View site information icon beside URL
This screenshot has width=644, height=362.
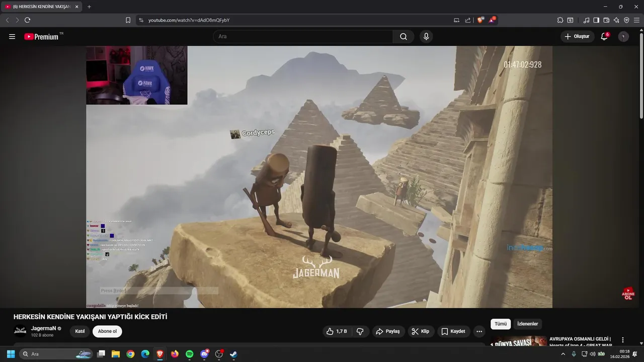click(x=141, y=20)
